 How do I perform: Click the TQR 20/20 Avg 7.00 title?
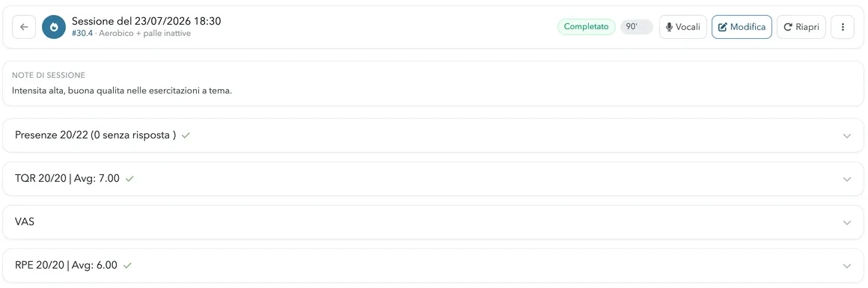point(67,178)
